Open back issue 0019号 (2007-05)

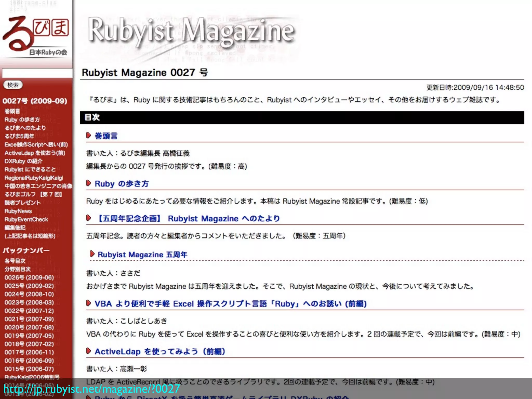pyautogui.click(x=29, y=336)
